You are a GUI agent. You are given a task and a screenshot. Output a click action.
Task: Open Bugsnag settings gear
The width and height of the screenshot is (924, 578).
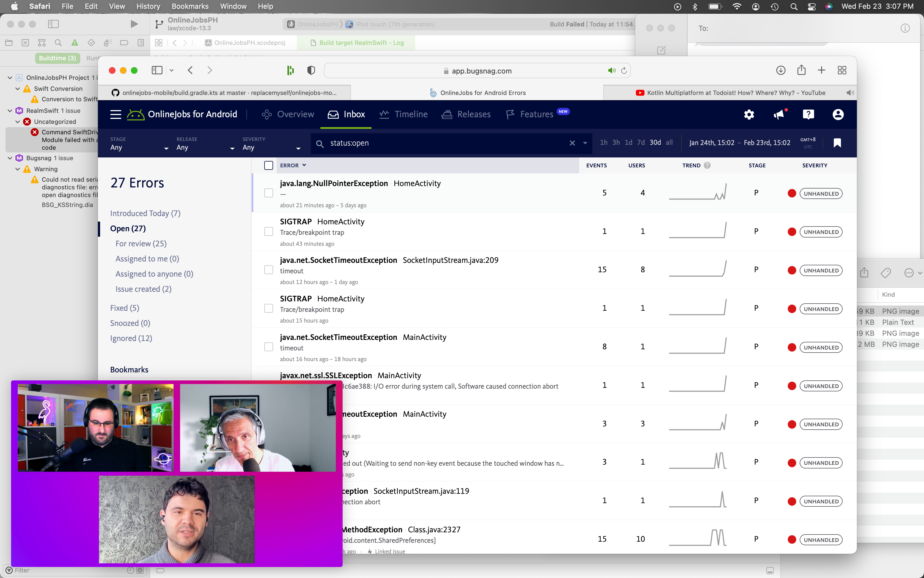click(x=749, y=114)
